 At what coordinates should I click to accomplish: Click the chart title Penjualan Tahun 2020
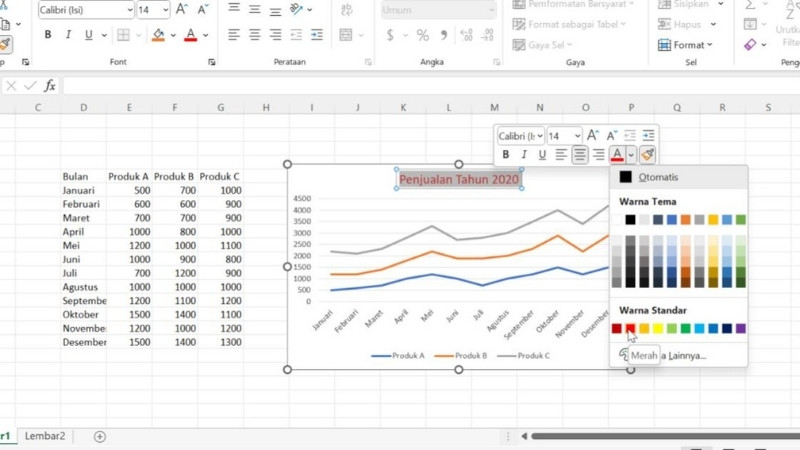pos(459,180)
